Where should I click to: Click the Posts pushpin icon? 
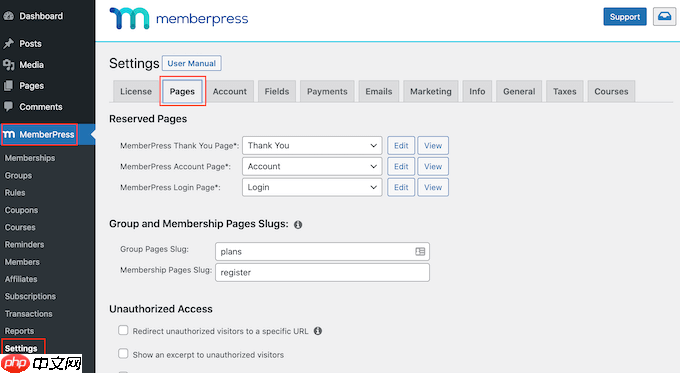pos(8,43)
